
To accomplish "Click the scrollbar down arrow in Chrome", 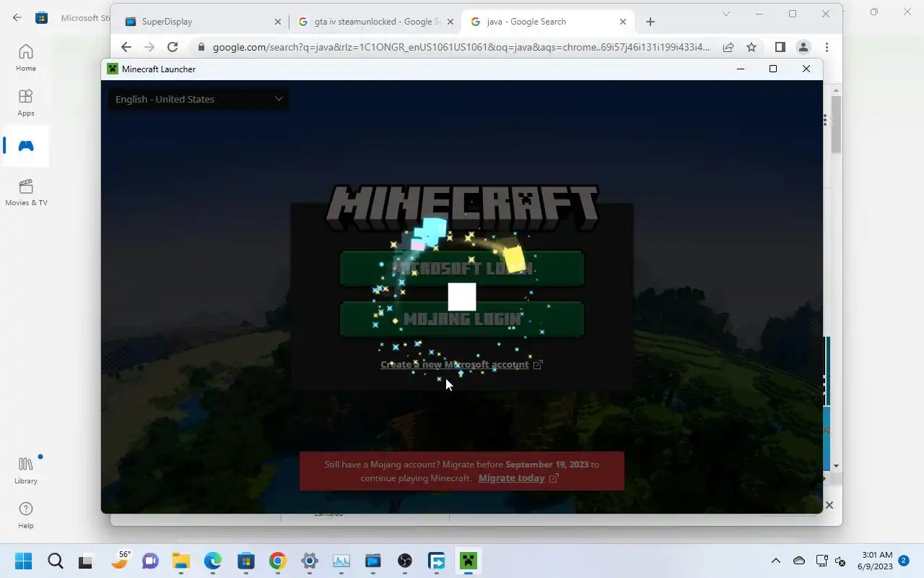I will point(836,466).
